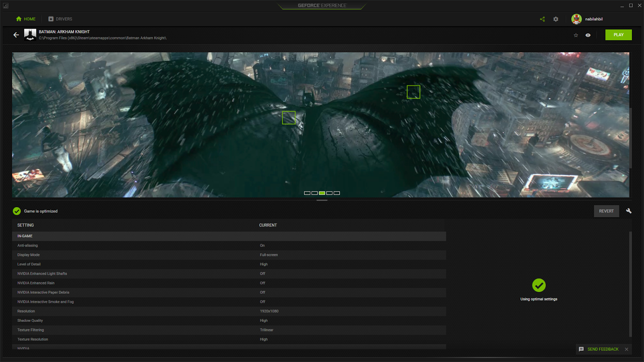Close the GeForce Experience window
This screenshot has height=362, width=644.
(640, 6)
